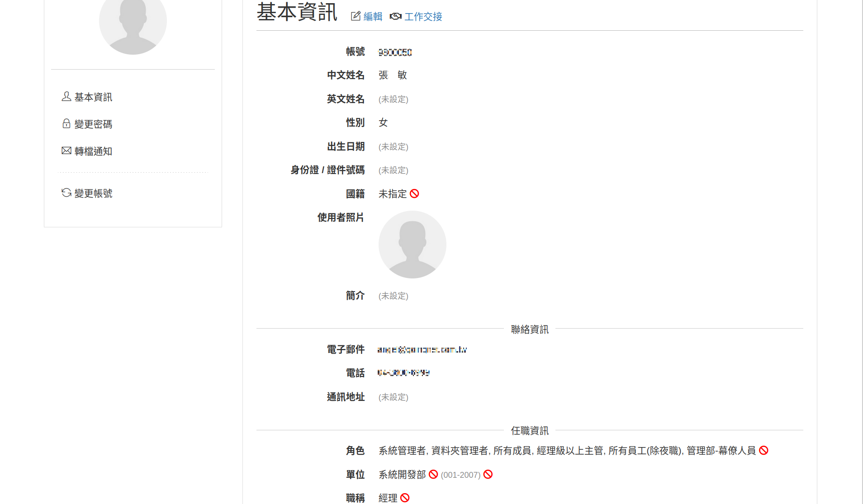This screenshot has width=863, height=504.
Task: Click the 通訊地址 (未設定) value
Action: pyautogui.click(x=394, y=397)
